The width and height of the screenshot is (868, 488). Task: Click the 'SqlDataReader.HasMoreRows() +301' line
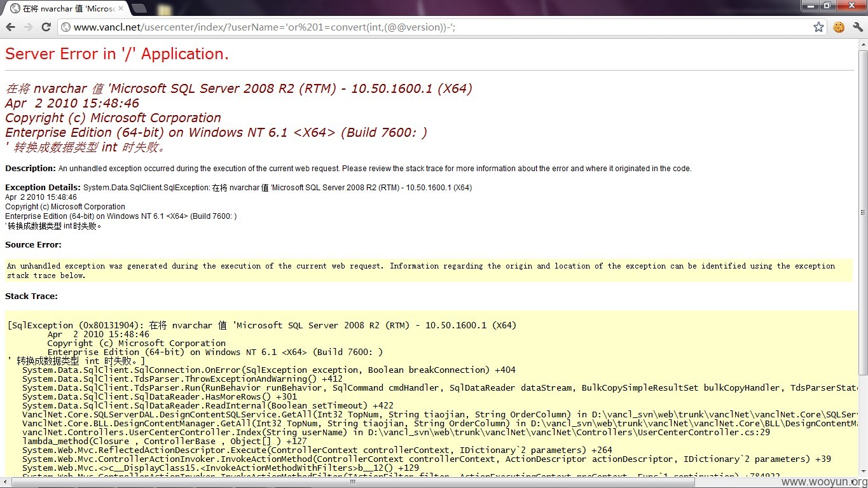coord(160,396)
